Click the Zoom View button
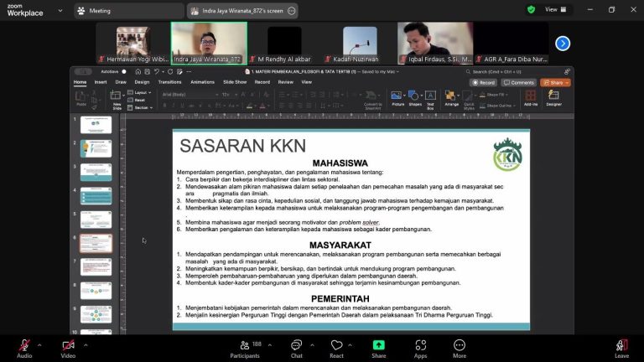Image resolution: width=644 pixels, height=362 pixels. [555, 9]
